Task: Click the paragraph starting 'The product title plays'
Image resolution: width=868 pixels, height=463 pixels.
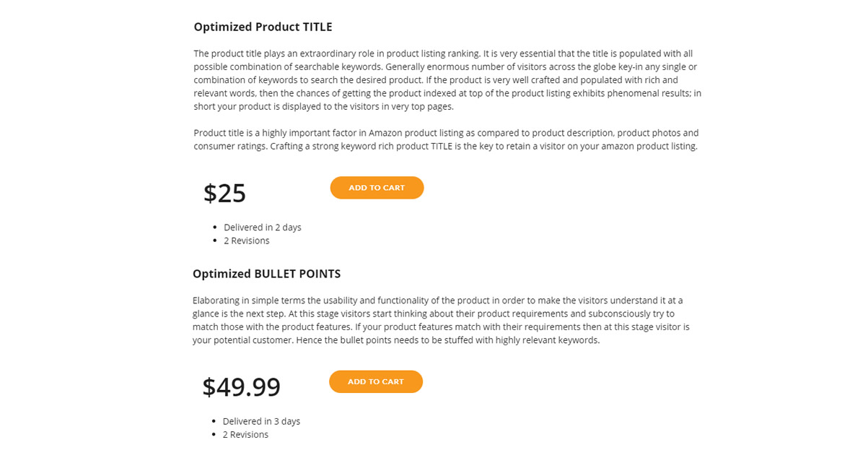Action: click(x=447, y=79)
